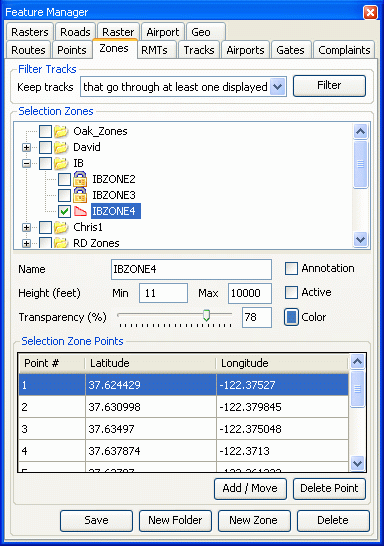Select longitude cell -122.3713

click(x=282, y=451)
